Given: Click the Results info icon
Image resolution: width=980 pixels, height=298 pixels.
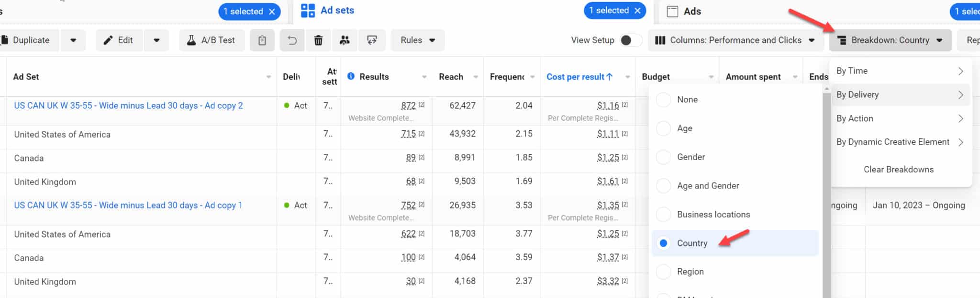Looking at the screenshot, I should coord(351,77).
